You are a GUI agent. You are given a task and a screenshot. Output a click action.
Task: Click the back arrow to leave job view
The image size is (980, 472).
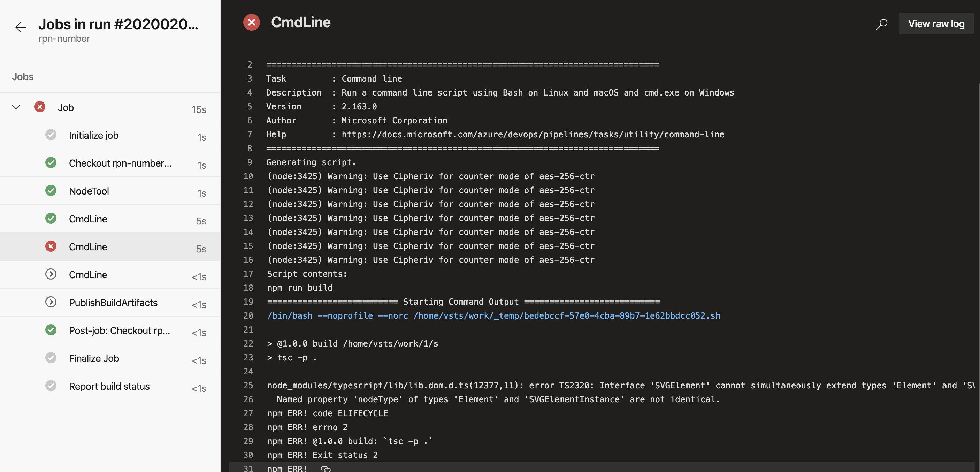21,27
